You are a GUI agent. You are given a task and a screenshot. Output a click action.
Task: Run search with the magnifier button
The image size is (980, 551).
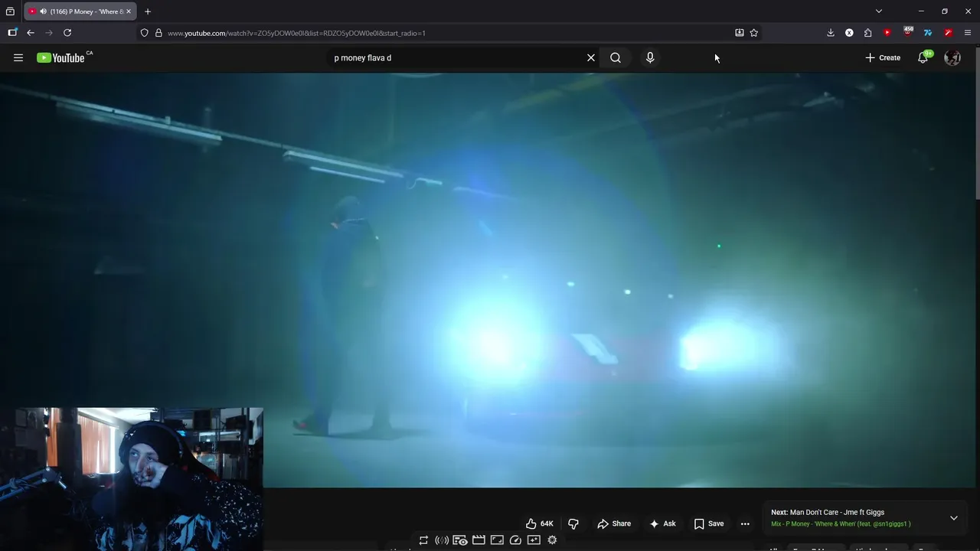[x=616, y=57]
